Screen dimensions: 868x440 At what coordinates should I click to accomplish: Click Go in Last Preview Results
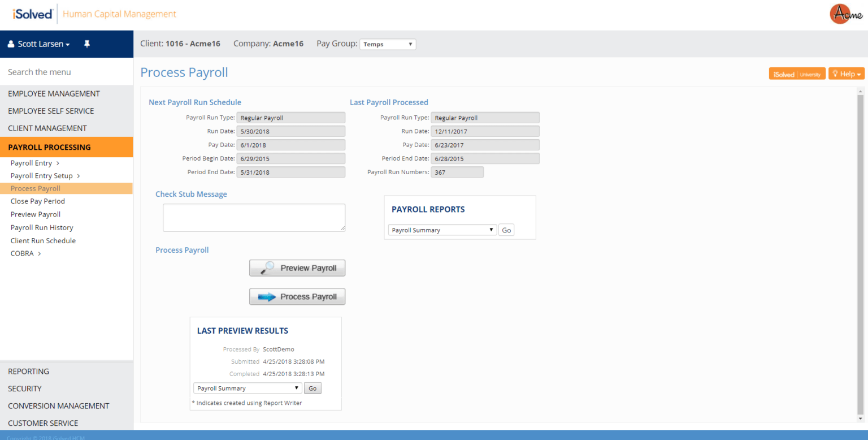pos(313,389)
